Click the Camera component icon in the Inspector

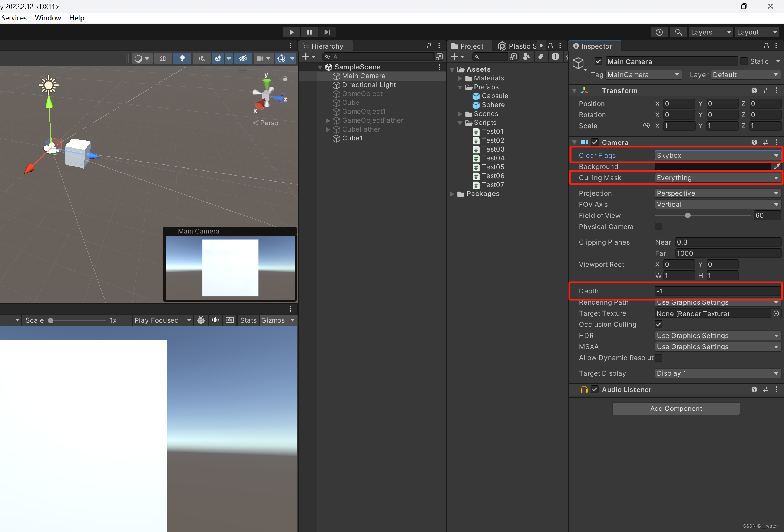tap(585, 142)
